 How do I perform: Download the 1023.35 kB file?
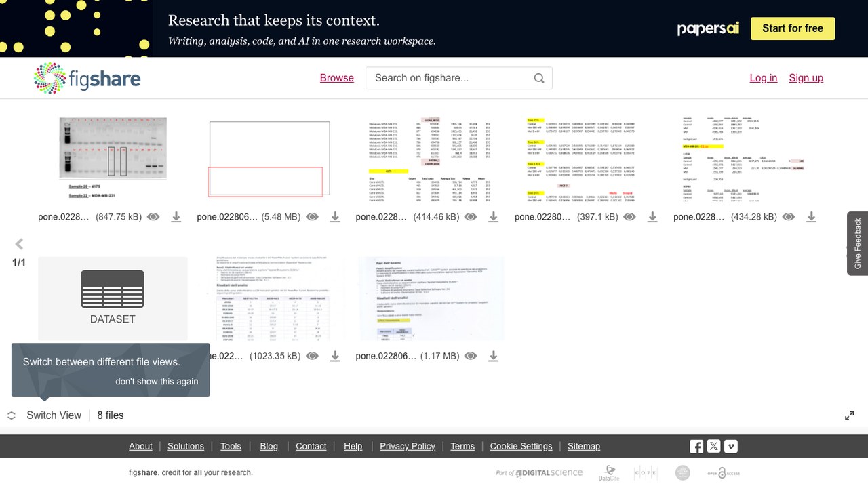pyautogui.click(x=335, y=356)
